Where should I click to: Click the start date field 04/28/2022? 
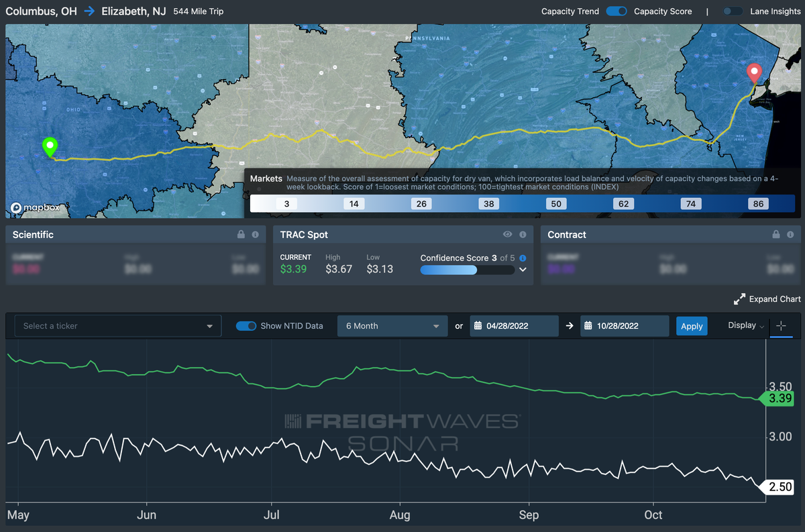click(515, 326)
